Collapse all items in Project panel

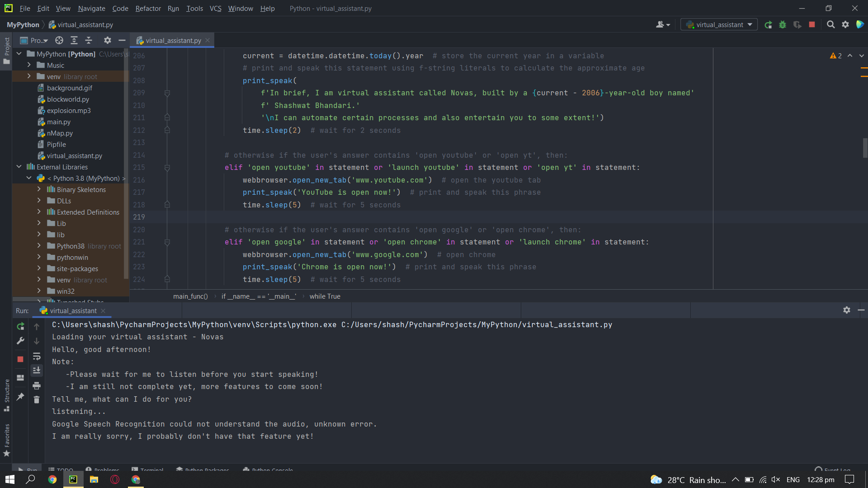coord(89,40)
